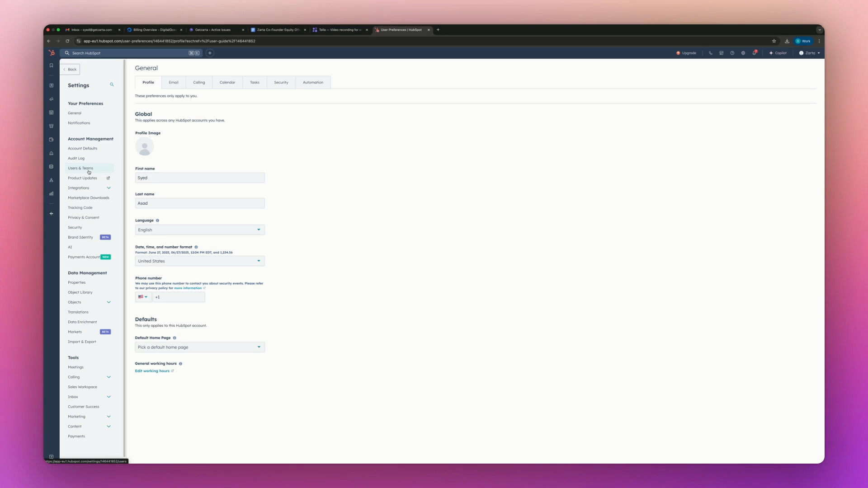This screenshot has width=868, height=488.
Task: Open Pick a default home page dropdown
Action: (x=200, y=347)
